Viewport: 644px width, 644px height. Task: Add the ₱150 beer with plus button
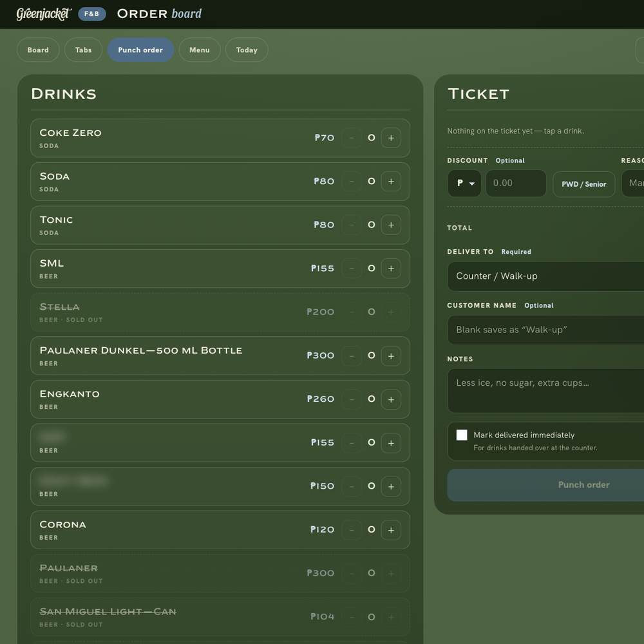(x=391, y=486)
